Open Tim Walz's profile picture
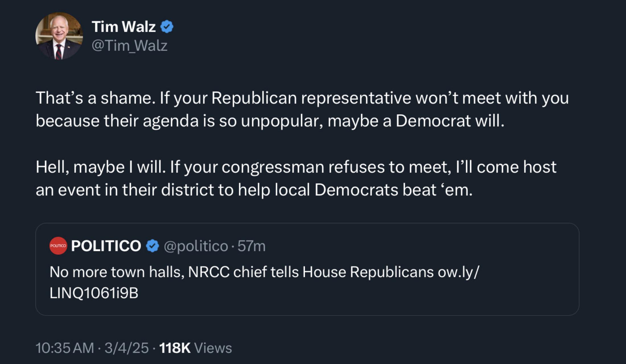 coord(59,36)
